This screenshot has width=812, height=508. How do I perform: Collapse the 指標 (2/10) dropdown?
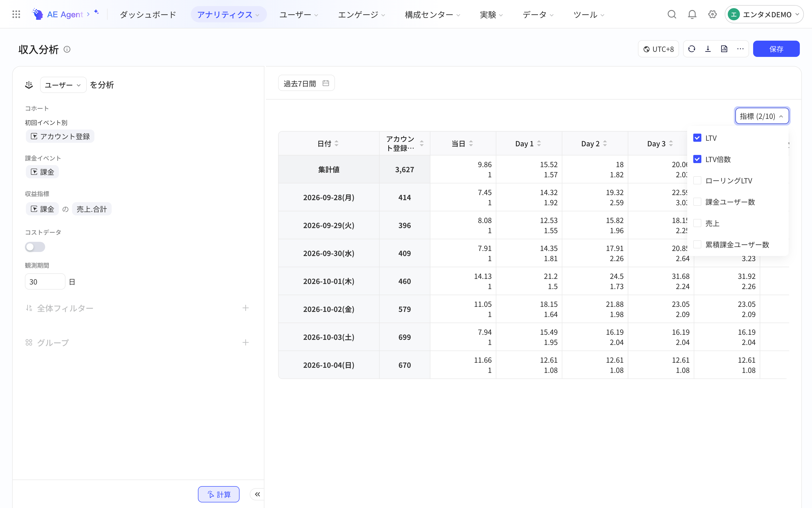[762, 116]
